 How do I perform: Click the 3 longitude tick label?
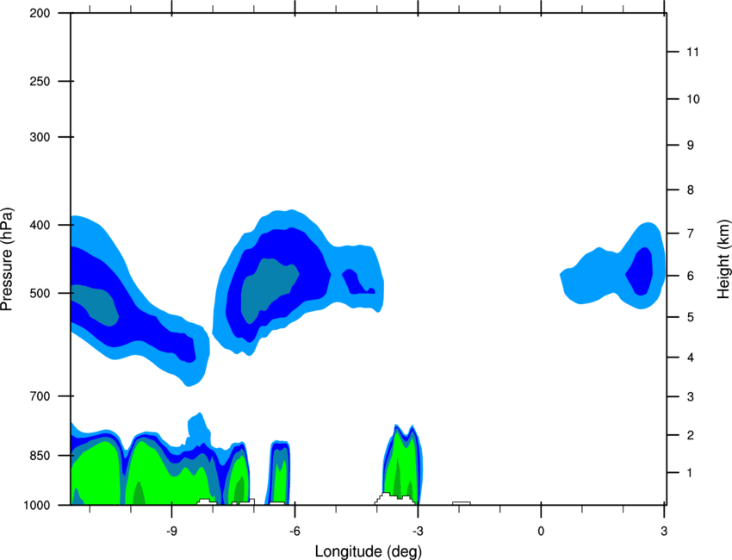(664, 531)
